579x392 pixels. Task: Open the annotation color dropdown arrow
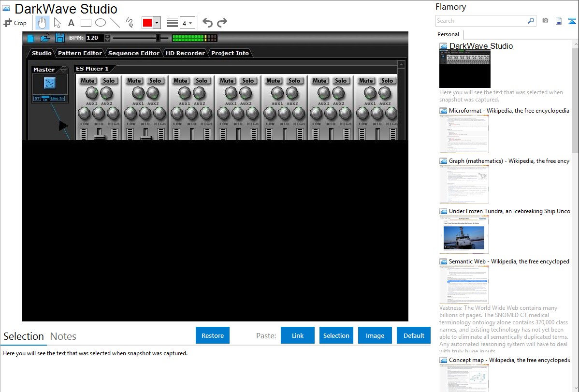point(157,23)
